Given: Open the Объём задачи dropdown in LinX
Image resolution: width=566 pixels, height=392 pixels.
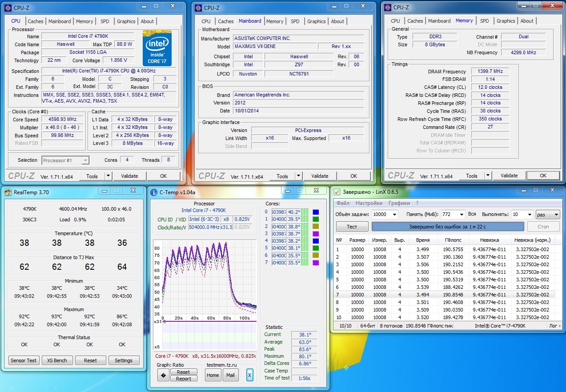Looking at the screenshot, I should click(x=394, y=215).
